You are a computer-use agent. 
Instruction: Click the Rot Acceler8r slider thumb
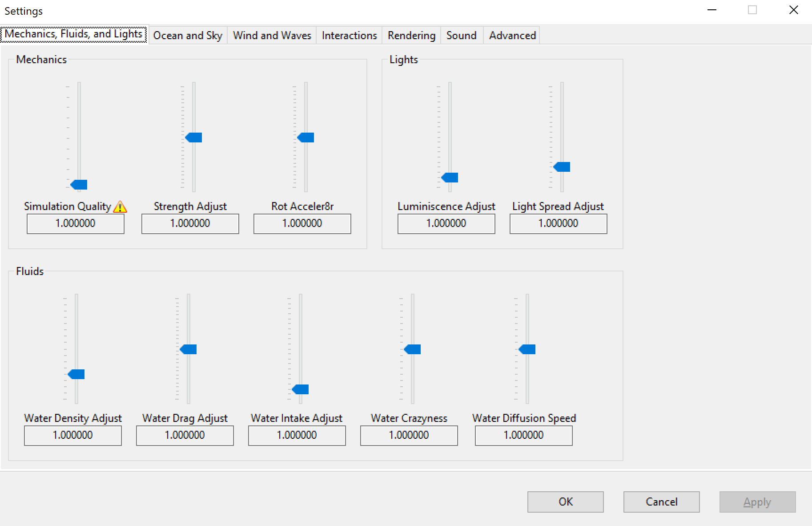click(306, 138)
